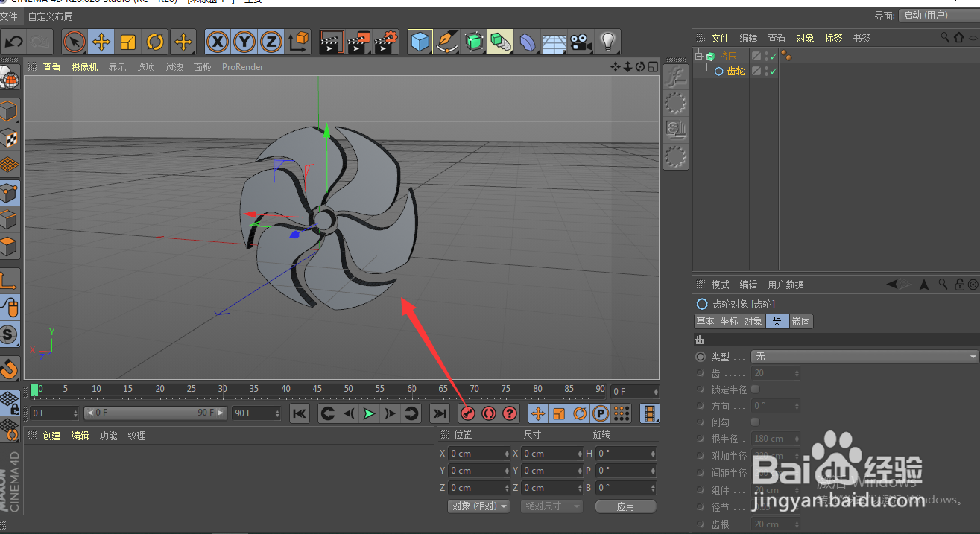Viewport: 980px width, 534px height.
Task: Toggle 齿轮 object enable checkmark
Action: [x=773, y=71]
